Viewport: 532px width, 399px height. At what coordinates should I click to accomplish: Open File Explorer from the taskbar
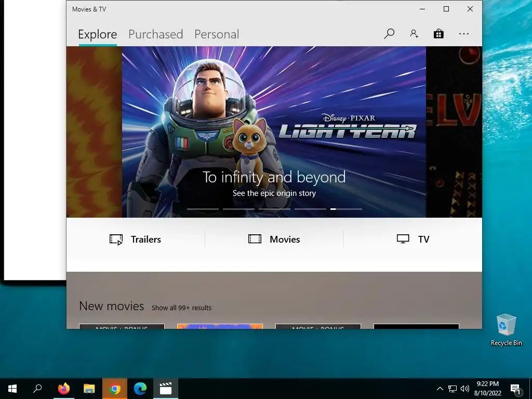89,389
